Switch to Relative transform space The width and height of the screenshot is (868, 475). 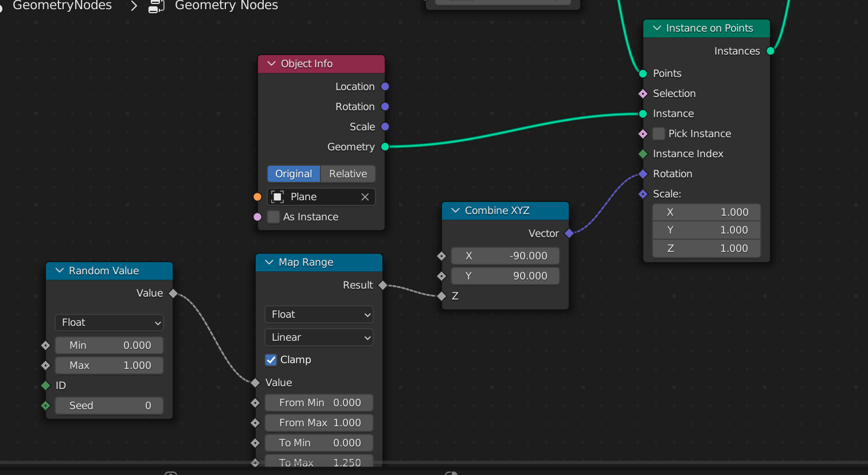pos(348,174)
